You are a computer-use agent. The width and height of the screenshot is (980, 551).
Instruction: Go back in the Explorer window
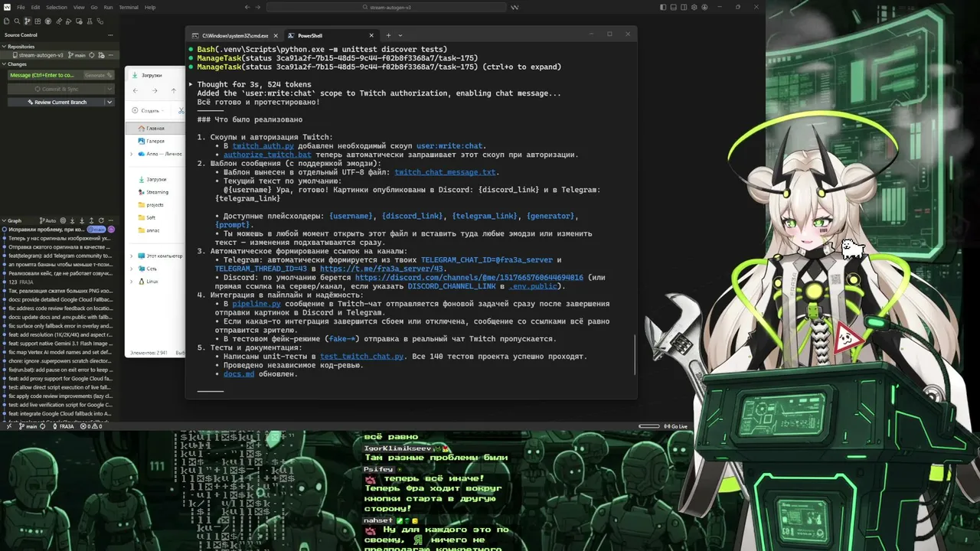click(136, 90)
